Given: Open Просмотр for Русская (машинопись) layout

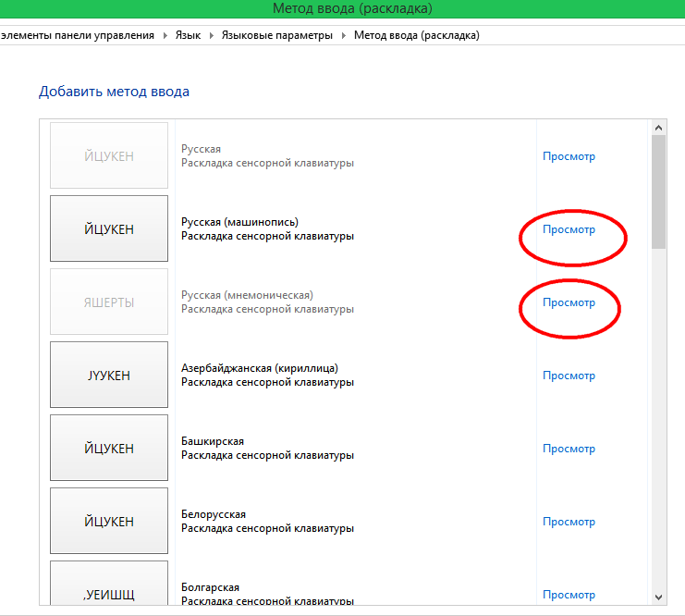Looking at the screenshot, I should pyautogui.click(x=569, y=229).
